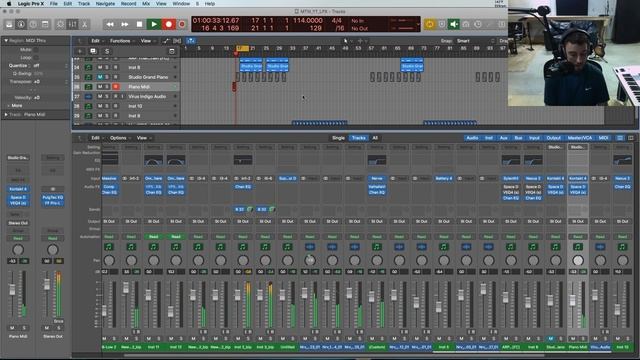Click the Stop transport button
Screen dimensions: 640x360
tap(139, 24)
